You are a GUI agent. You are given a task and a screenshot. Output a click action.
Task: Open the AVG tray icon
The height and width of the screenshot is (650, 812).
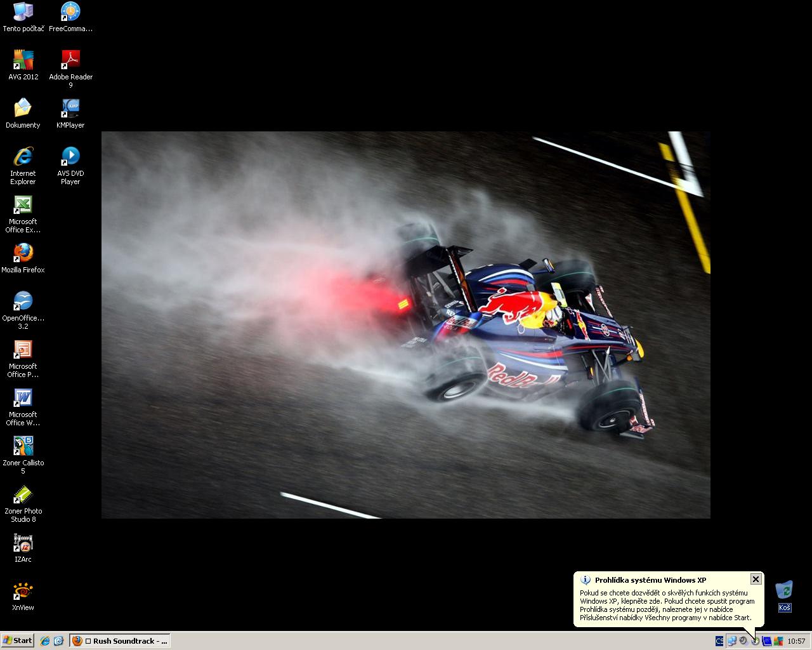(x=778, y=641)
